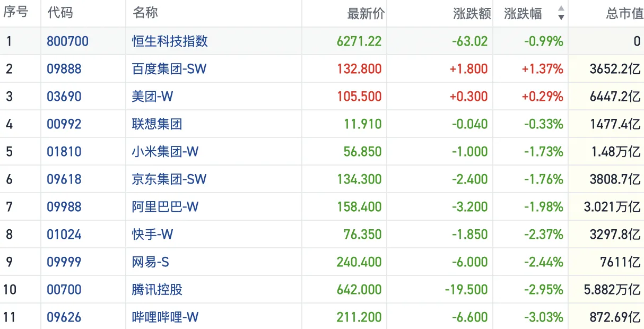Select the change percent -2.95%
This screenshot has height=329, width=644.
(543, 290)
